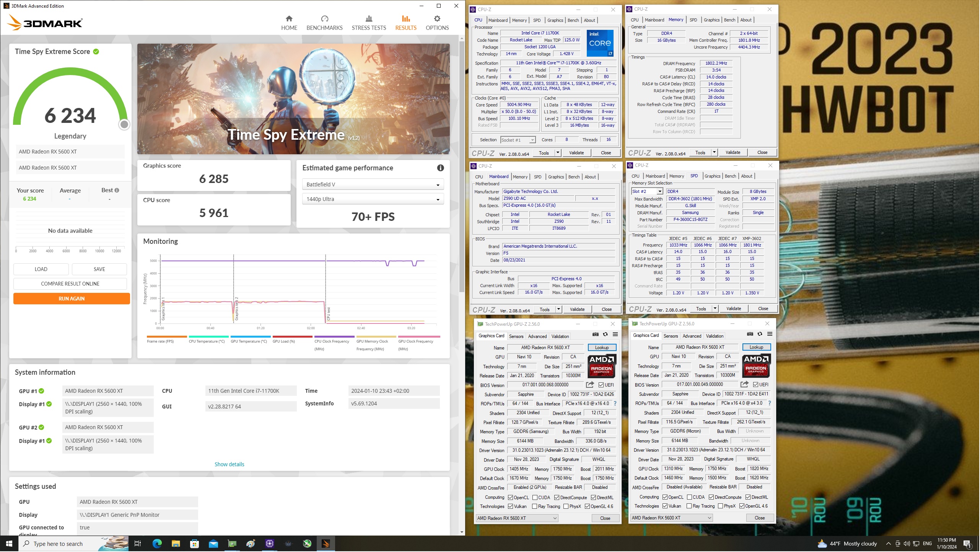The image size is (980, 552).
Task: Open CPU-Z purple chip icon in taskbar
Action: click(x=270, y=544)
